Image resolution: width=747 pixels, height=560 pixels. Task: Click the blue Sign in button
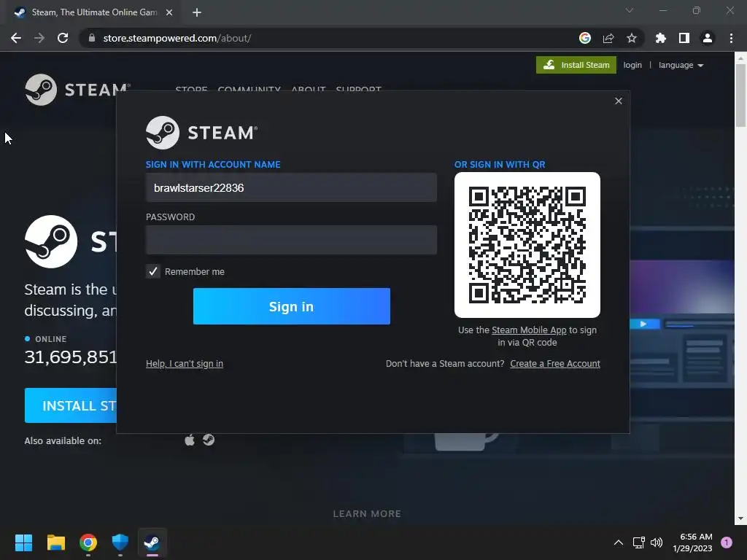[x=292, y=306]
